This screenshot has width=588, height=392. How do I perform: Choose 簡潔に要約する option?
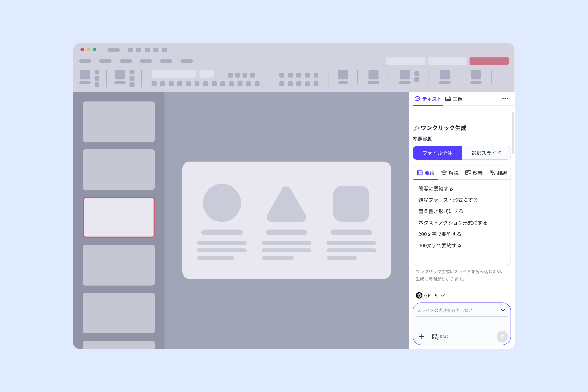(436, 188)
